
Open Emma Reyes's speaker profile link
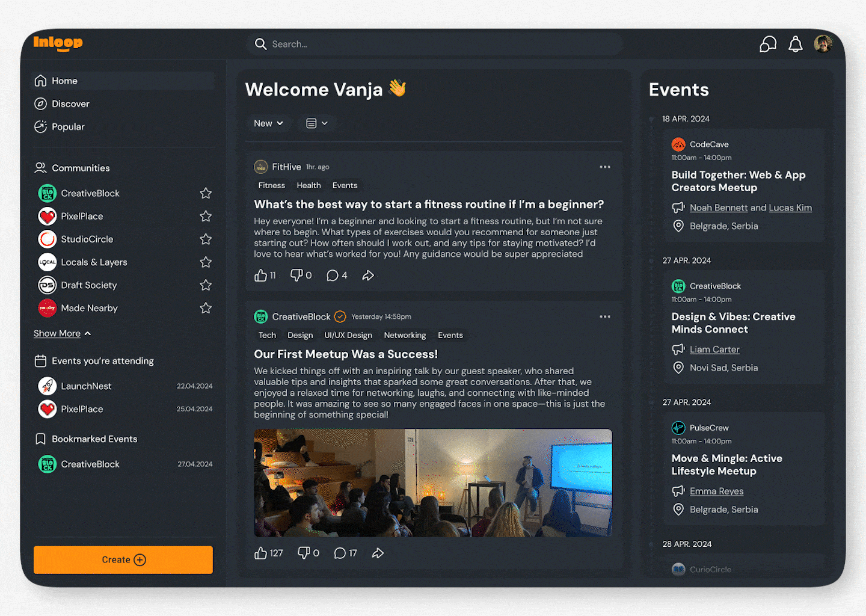pyautogui.click(x=716, y=491)
